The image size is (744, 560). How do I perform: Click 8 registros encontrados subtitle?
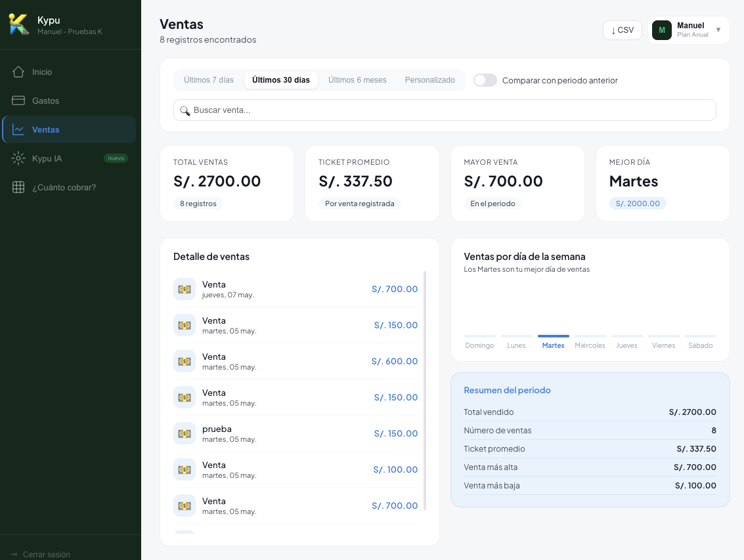click(208, 40)
